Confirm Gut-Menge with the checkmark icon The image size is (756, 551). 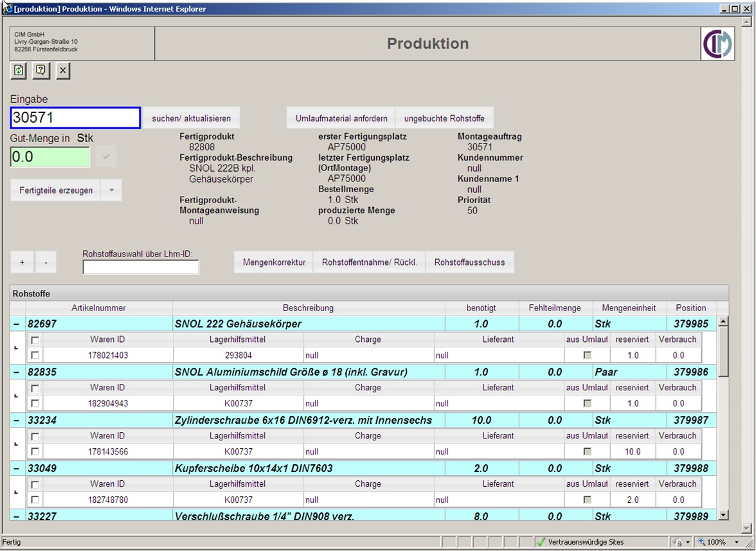click(106, 157)
